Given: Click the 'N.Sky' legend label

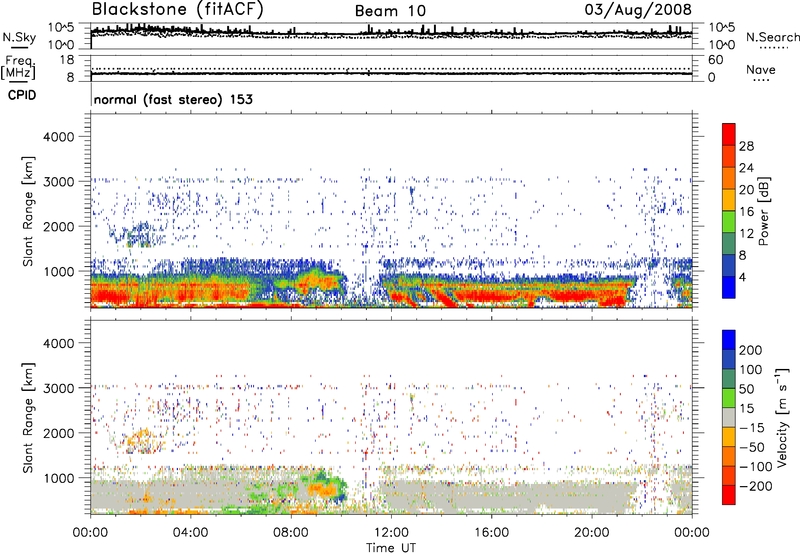Looking at the screenshot, I should [x=19, y=38].
